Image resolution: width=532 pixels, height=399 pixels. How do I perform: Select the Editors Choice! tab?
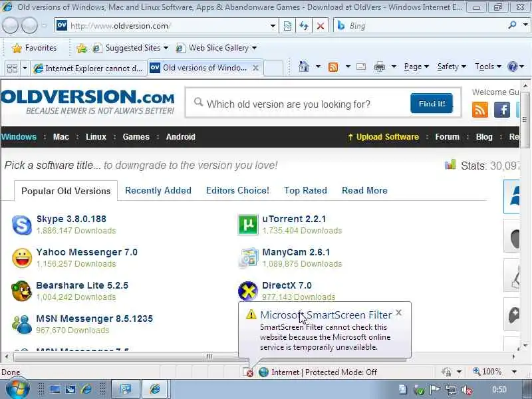(237, 190)
